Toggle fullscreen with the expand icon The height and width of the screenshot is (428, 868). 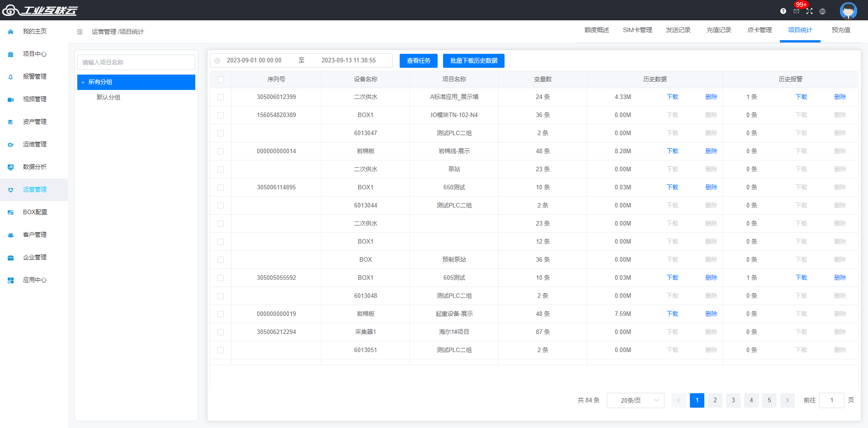click(x=809, y=11)
